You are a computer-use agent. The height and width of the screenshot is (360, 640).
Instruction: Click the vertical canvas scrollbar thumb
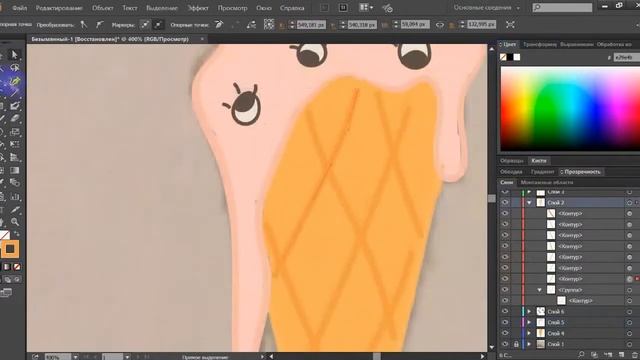pos(491,198)
